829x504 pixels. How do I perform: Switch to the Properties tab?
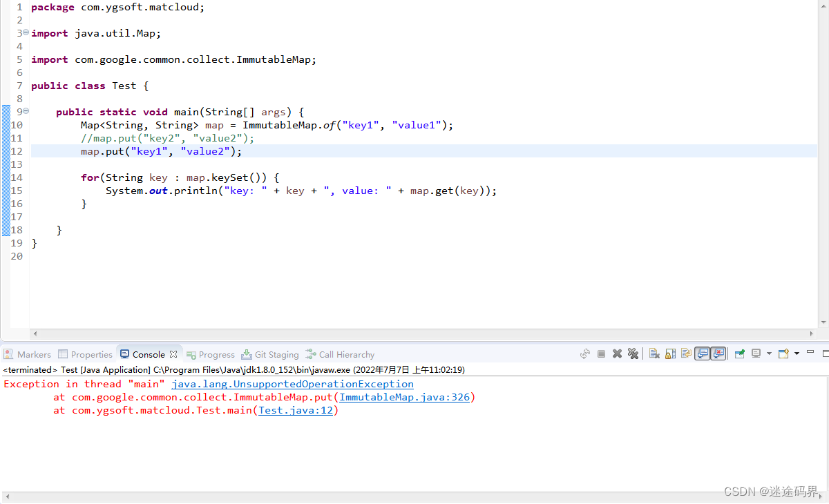pyautogui.click(x=86, y=354)
